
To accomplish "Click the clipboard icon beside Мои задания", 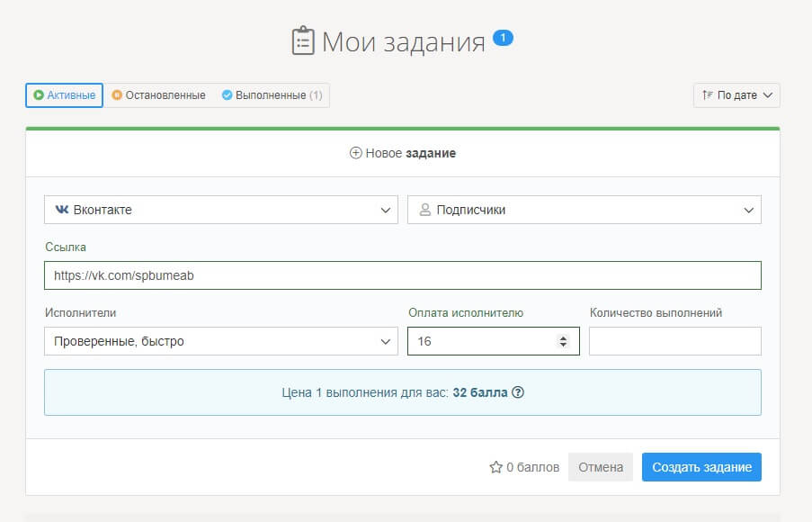I will point(303,41).
